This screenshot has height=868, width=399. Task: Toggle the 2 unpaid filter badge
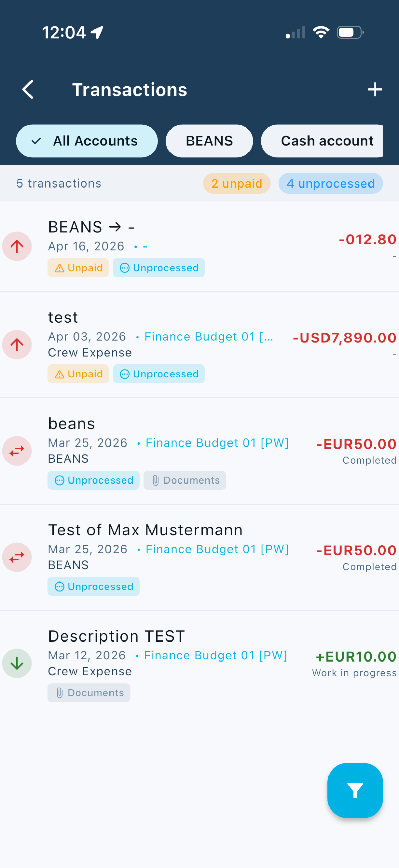[x=237, y=183]
